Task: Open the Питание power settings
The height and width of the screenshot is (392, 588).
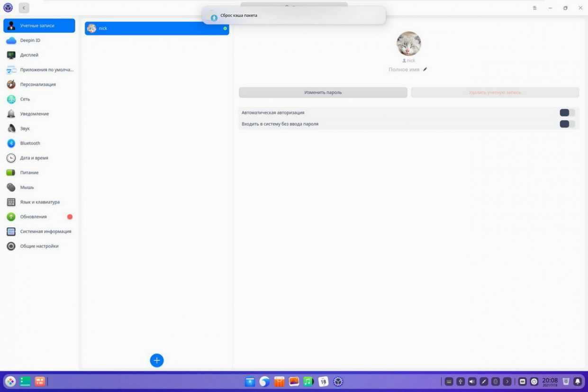Action: [39, 173]
